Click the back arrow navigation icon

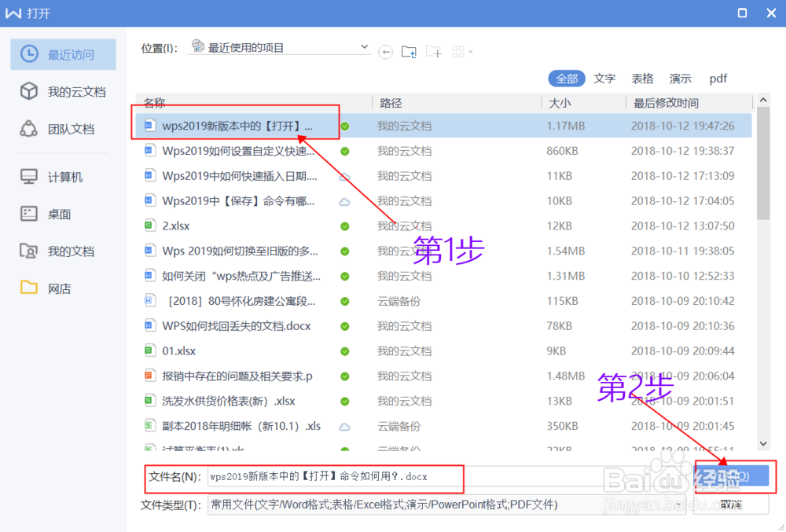click(385, 52)
